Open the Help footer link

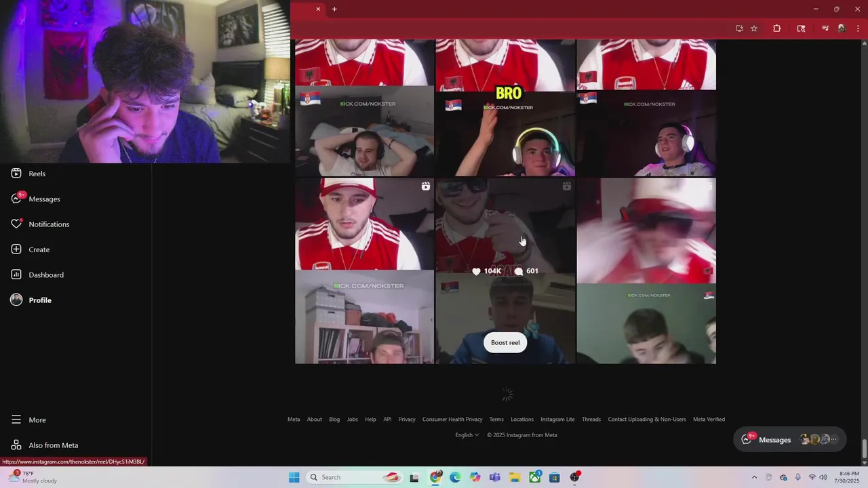pyautogui.click(x=370, y=419)
